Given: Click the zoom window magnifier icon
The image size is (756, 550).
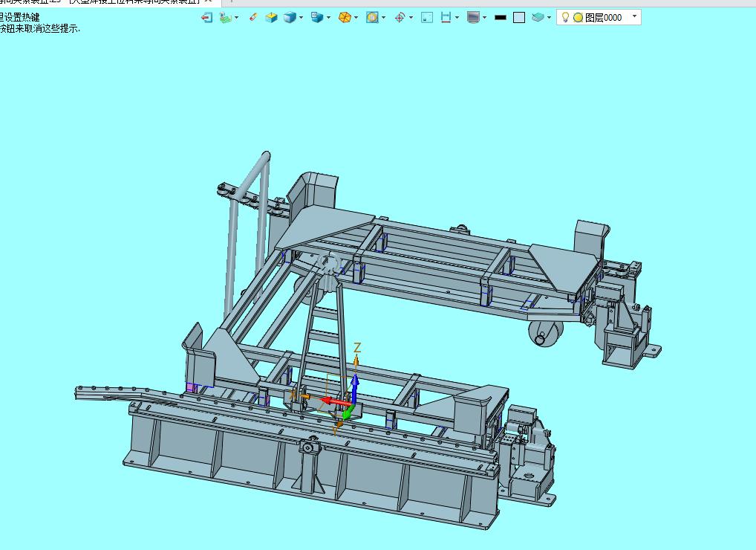Looking at the screenshot, I should [x=372, y=18].
